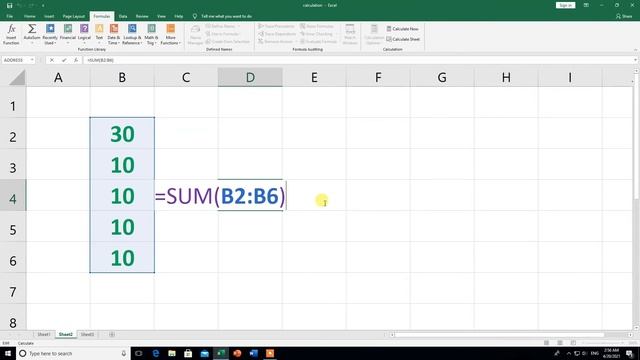
Task: Open the Text functions dropdown
Action: (99, 34)
